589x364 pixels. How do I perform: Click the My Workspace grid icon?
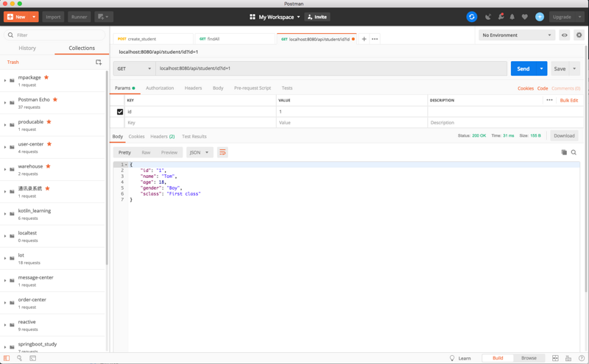pyautogui.click(x=253, y=17)
